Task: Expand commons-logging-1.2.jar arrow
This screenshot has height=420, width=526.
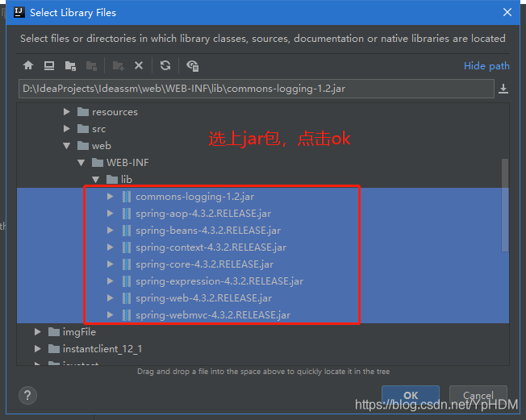Action: point(110,197)
